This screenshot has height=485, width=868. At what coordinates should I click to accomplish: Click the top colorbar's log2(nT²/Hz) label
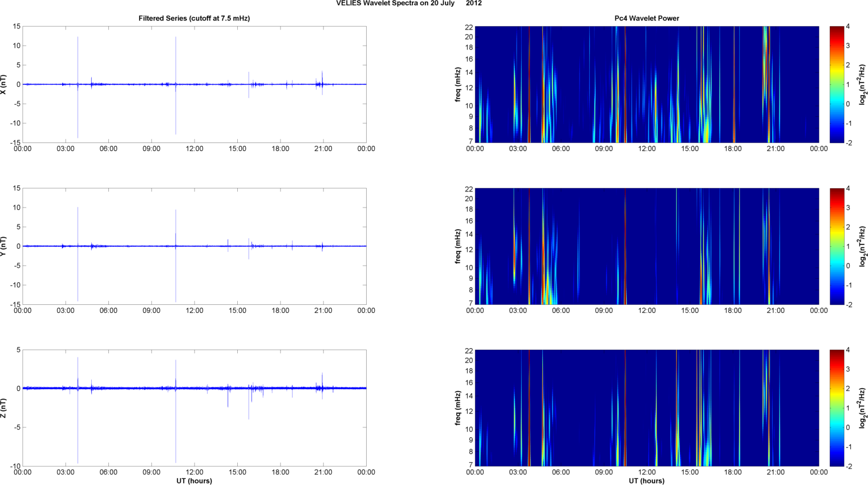(863, 84)
